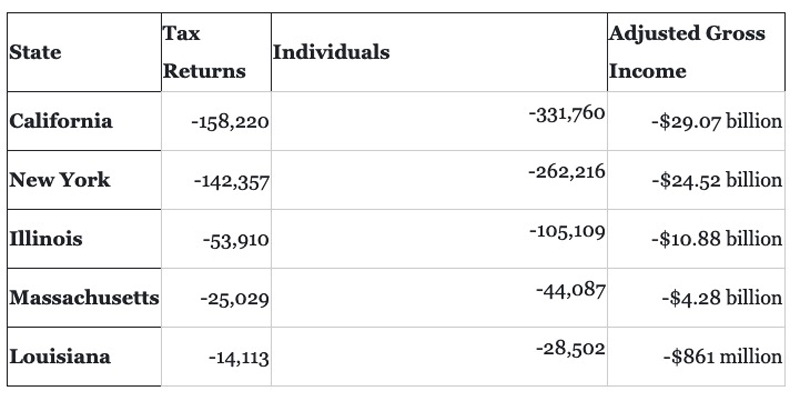Click Louisiana tax returns value -14,113
Viewport: 800px width, 401px height.
(239, 358)
